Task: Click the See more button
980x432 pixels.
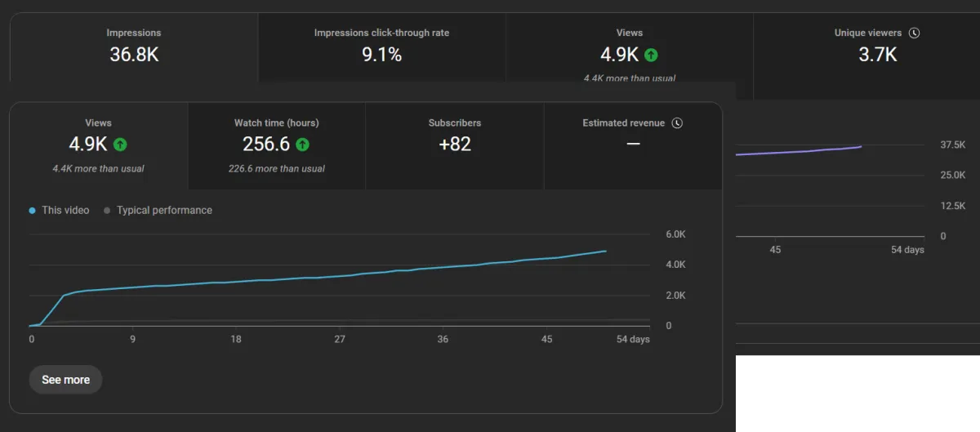Action: tap(65, 380)
